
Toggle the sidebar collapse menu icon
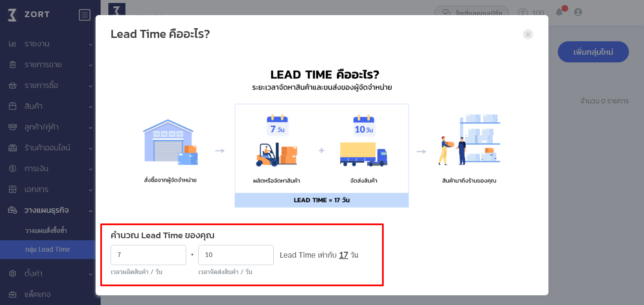(85, 15)
